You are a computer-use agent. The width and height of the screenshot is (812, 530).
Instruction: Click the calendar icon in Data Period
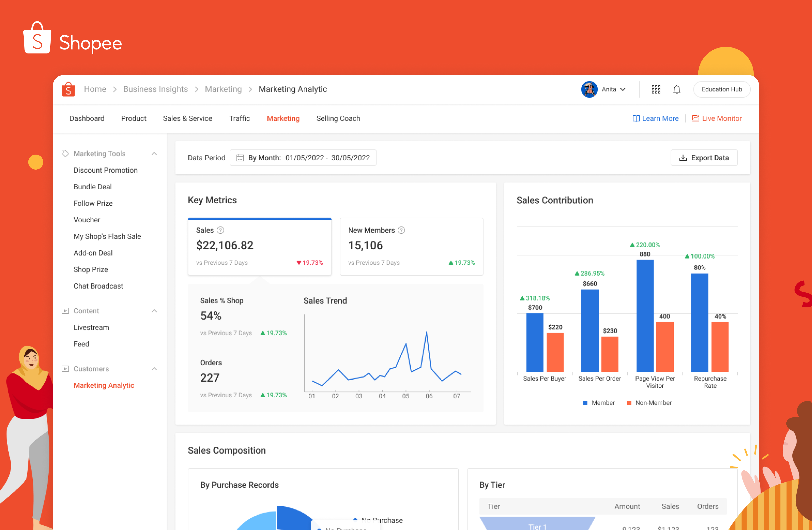pos(240,158)
